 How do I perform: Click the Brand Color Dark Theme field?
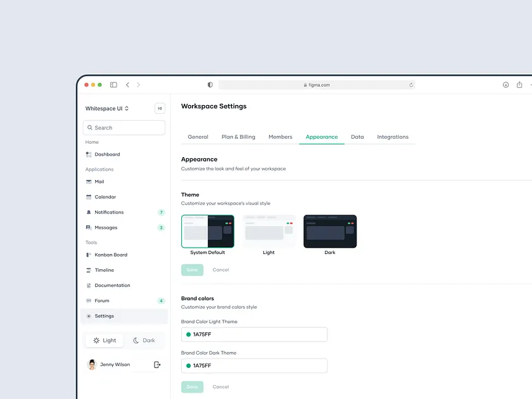coord(254,366)
